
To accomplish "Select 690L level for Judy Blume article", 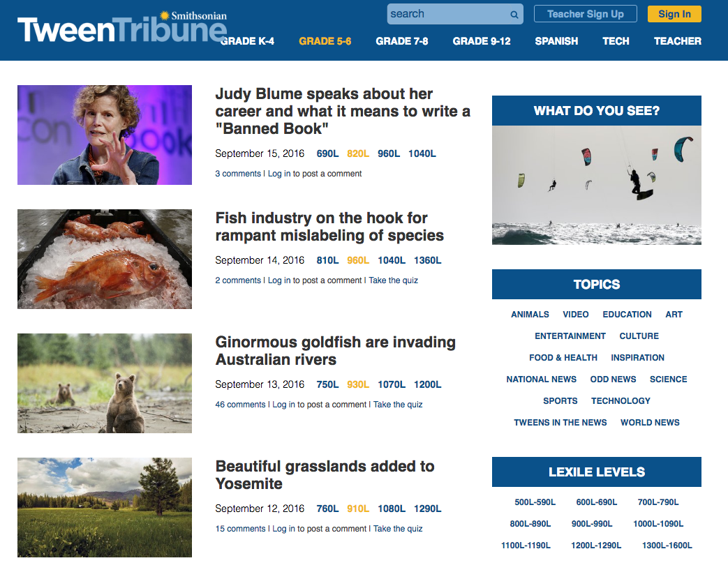I will click(x=327, y=153).
